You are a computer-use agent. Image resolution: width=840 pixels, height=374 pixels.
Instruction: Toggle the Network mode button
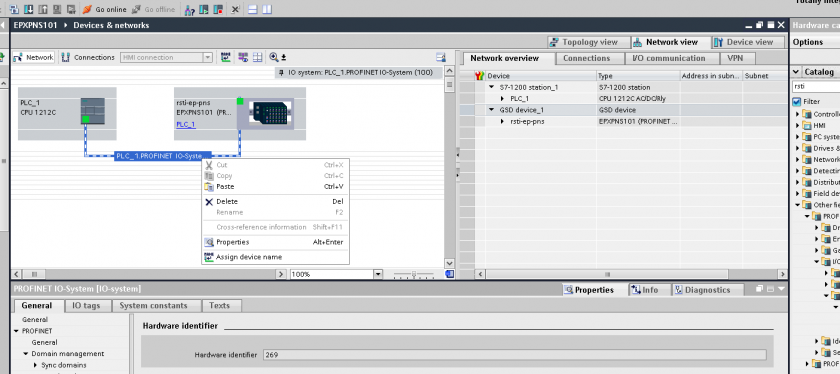point(33,57)
